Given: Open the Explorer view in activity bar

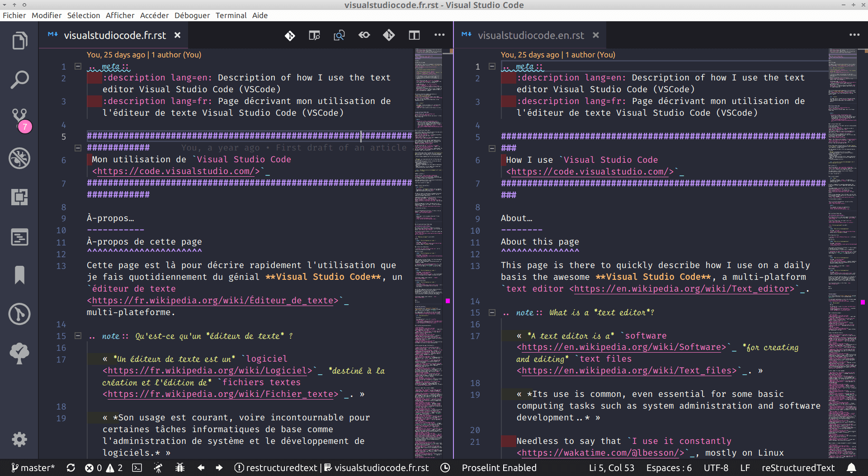Looking at the screenshot, I should 19,41.
